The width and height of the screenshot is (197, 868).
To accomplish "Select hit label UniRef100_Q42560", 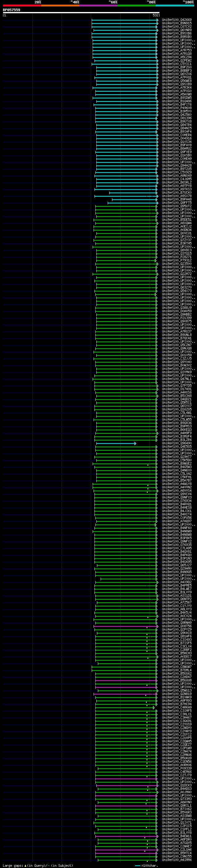I will click(176, 115).
